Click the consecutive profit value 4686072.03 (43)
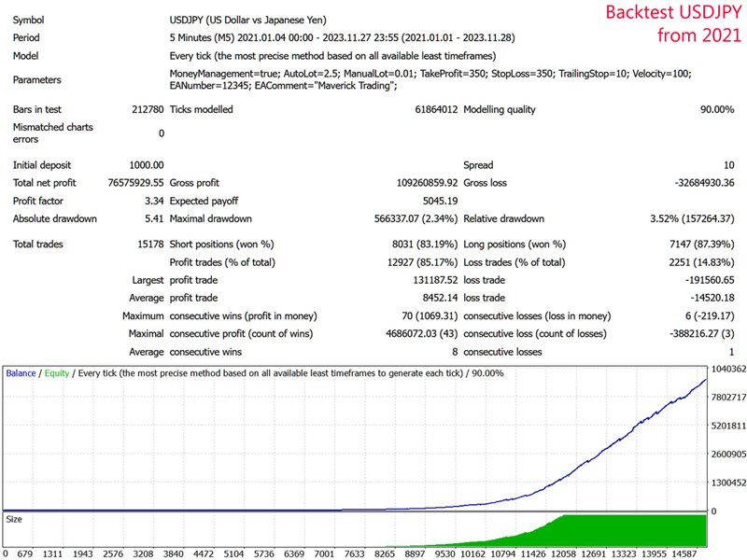This screenshot has width=747, height=560. click(x=422, y=334)
